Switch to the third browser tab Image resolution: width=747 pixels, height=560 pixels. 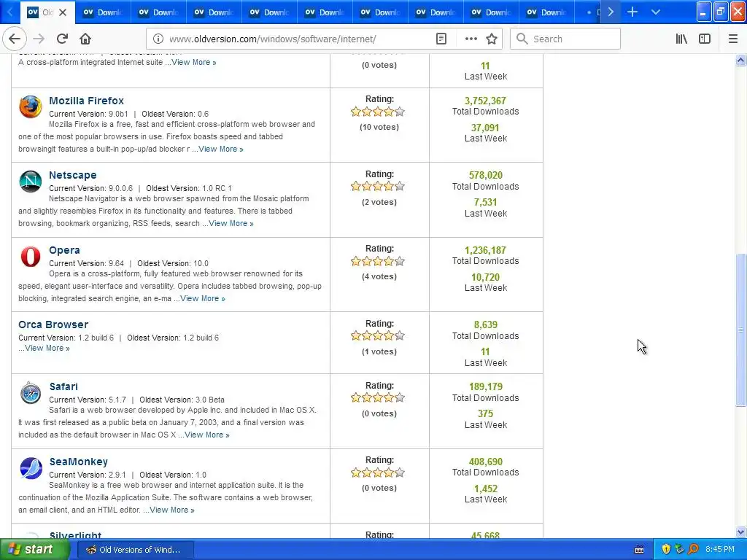(158, 12)
